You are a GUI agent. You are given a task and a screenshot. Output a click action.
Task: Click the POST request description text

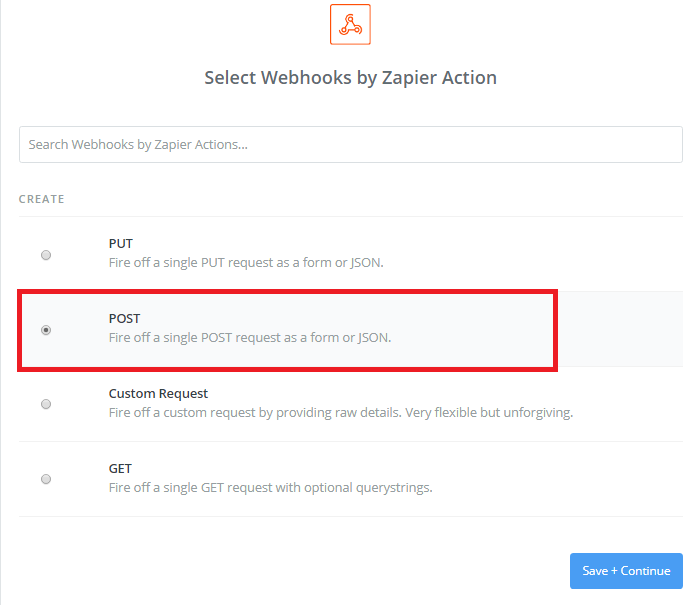[x=250, y=337]
